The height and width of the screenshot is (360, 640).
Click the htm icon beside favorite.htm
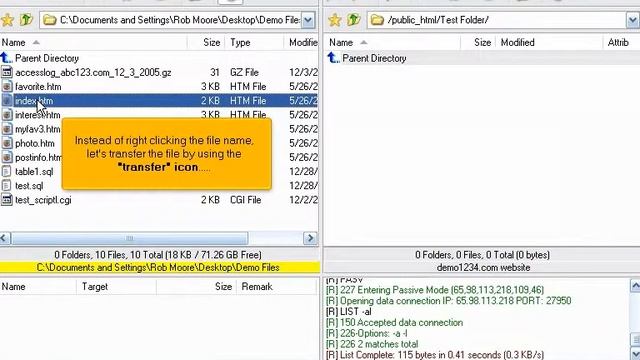(7, 87)
